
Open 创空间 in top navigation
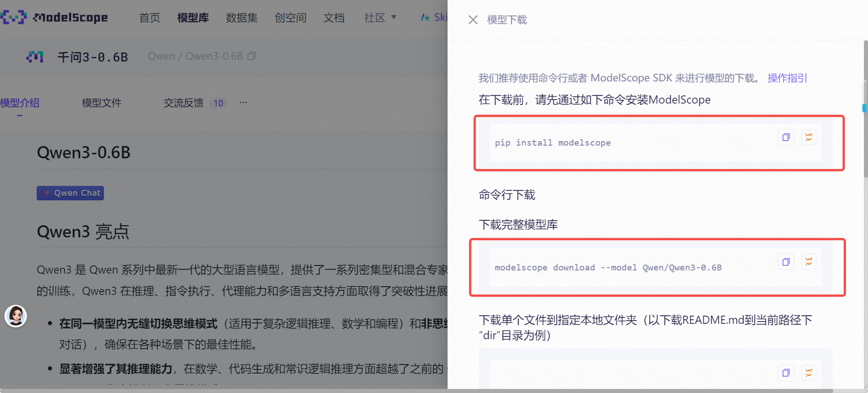click(291, 18)
